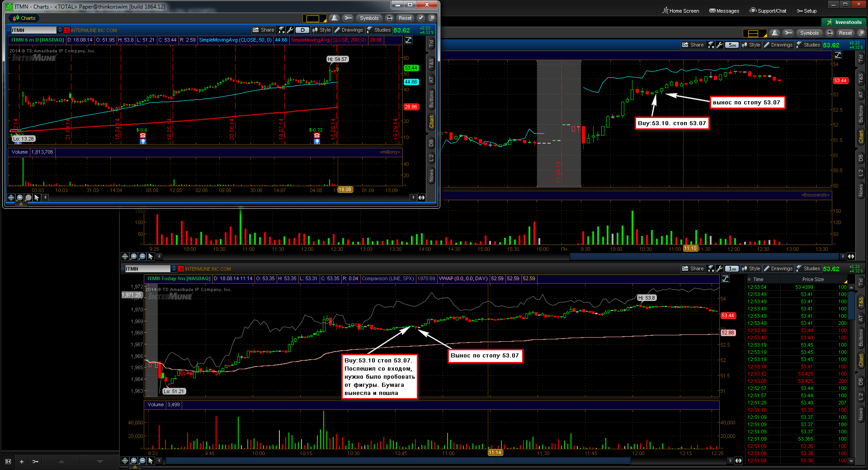Open Setup menu
Viewport: 868px width, 470px height.
[807, 11]
